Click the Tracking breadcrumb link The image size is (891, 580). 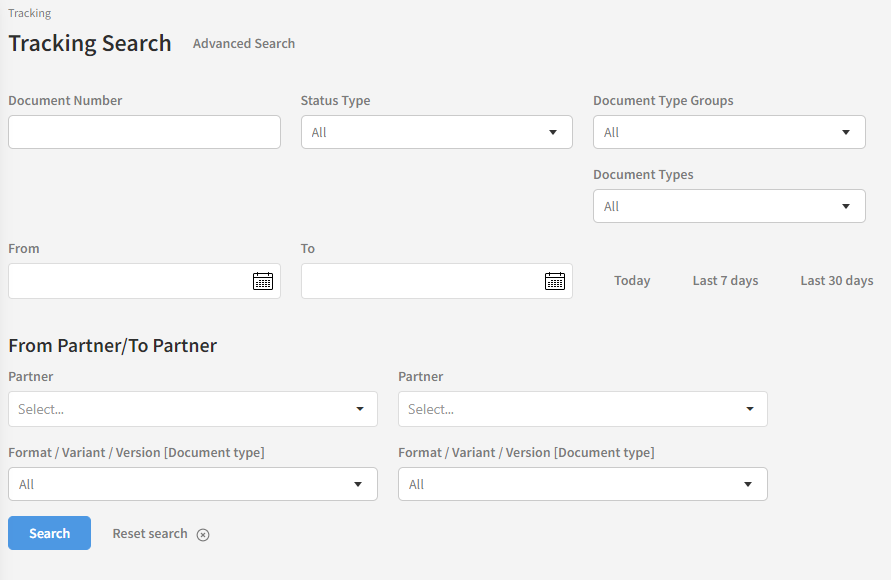30,13
